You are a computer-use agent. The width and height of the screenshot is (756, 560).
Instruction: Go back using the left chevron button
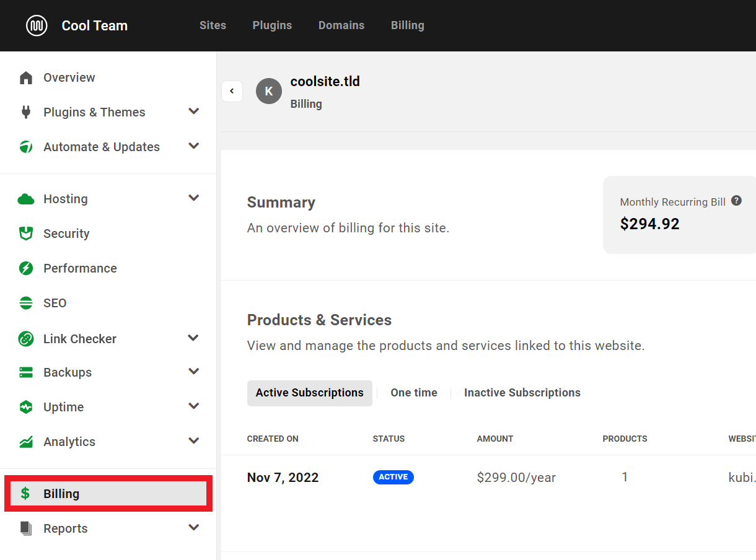(232, 91)
